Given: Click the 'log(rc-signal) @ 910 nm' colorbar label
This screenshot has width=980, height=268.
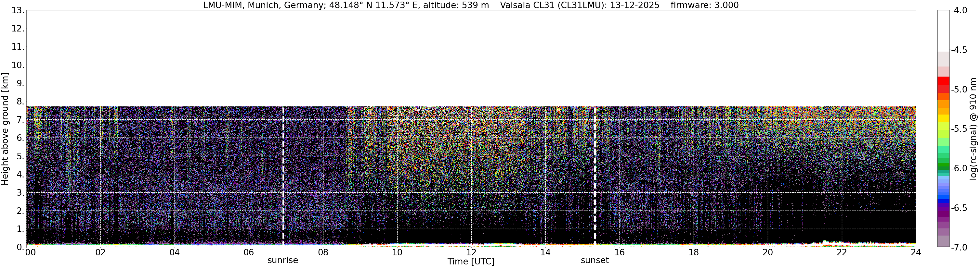Looking at the screenshot, I should click(973, 129).
